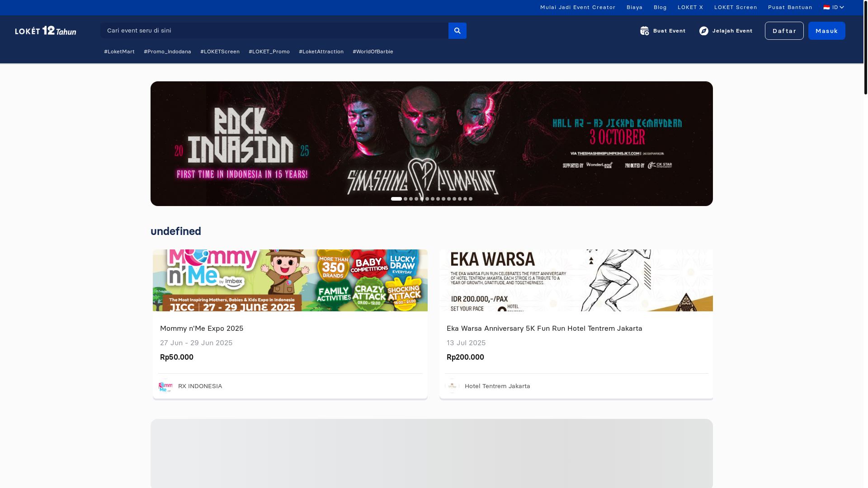868x488 pixels.
Task: Open Hotel Tentrem Jakarta organizer avatar
Action: click(x=452, y=386)
